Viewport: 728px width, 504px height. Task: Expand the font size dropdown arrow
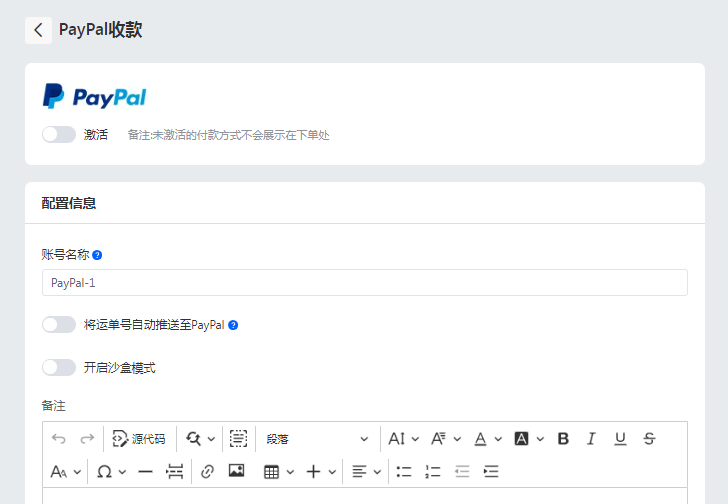416,439
